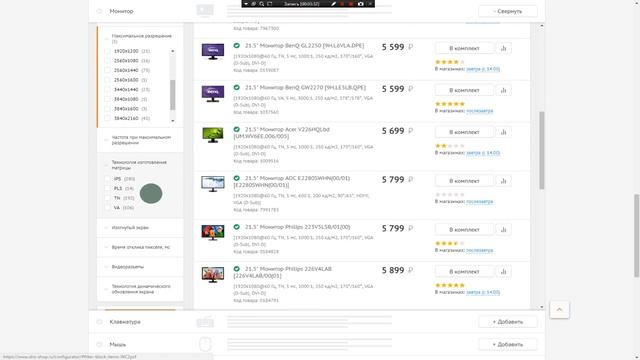Open recorder toolbar dropdown arrow
The image size is (640, 360).
point(246,4)
